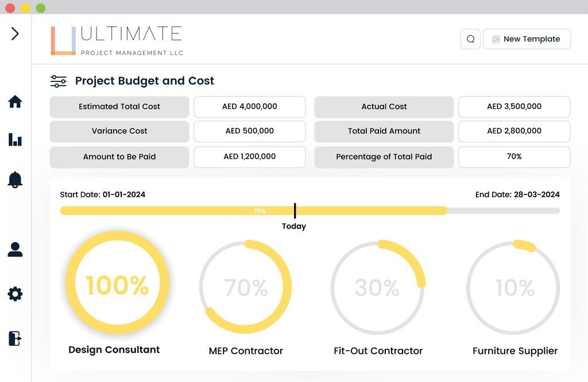Open the search magnifier icon
588x382 pixels.
coord(470,39)
